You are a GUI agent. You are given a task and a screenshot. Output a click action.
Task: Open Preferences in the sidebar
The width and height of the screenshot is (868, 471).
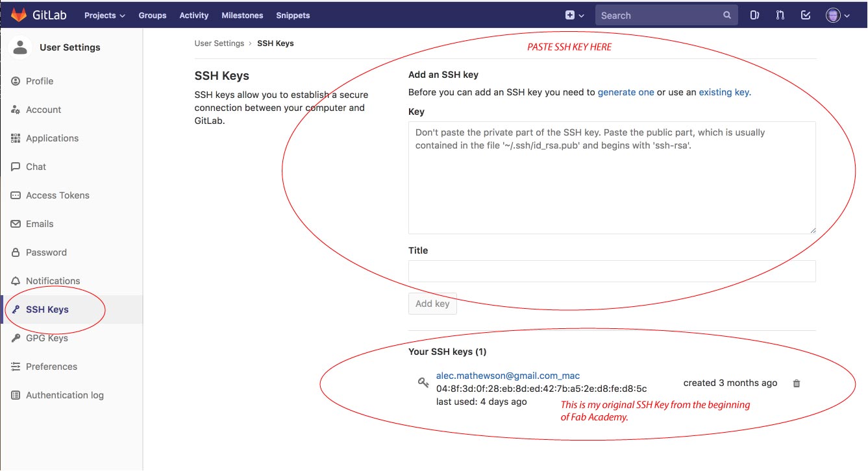tap(71, 367)
